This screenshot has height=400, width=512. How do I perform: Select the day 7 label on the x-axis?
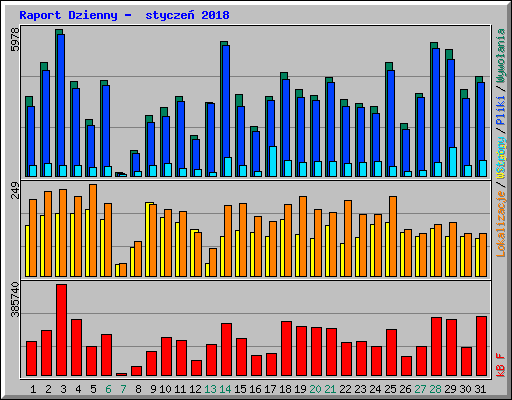123,389
